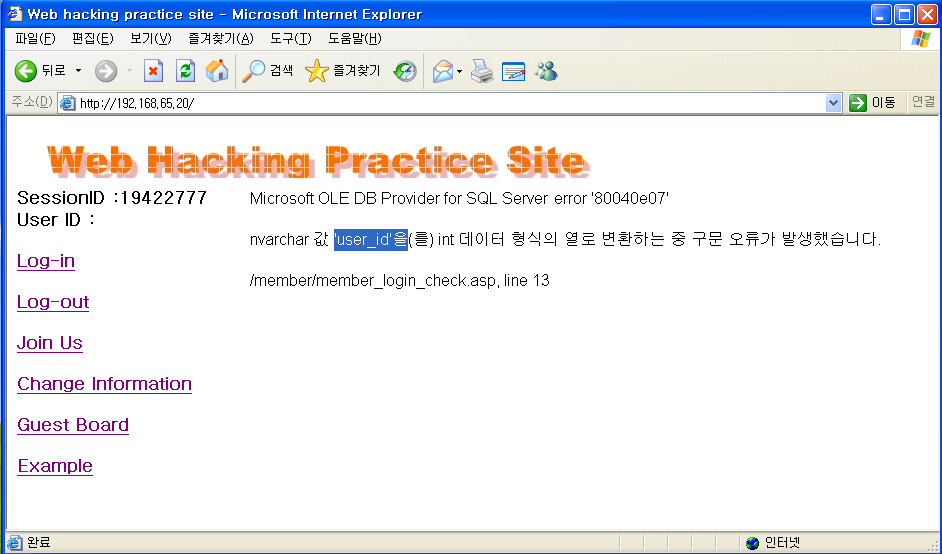This screenshot has width=942, height=554.
Task: Open the Forward history dropdown arrow
Action: pyautogui.click(x=129, y=71)
